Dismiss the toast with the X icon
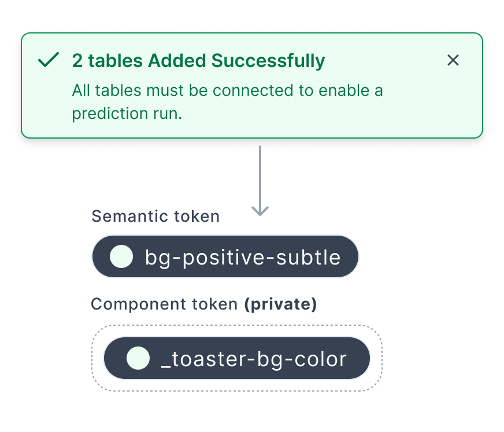 pyautogui.click(x=453, y=60)
